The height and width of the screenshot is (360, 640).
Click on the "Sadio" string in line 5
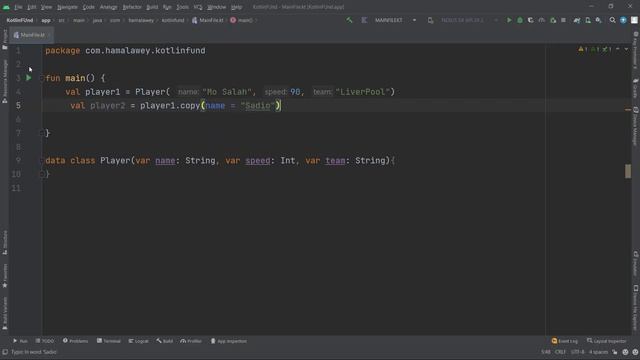tap(258, 106)
